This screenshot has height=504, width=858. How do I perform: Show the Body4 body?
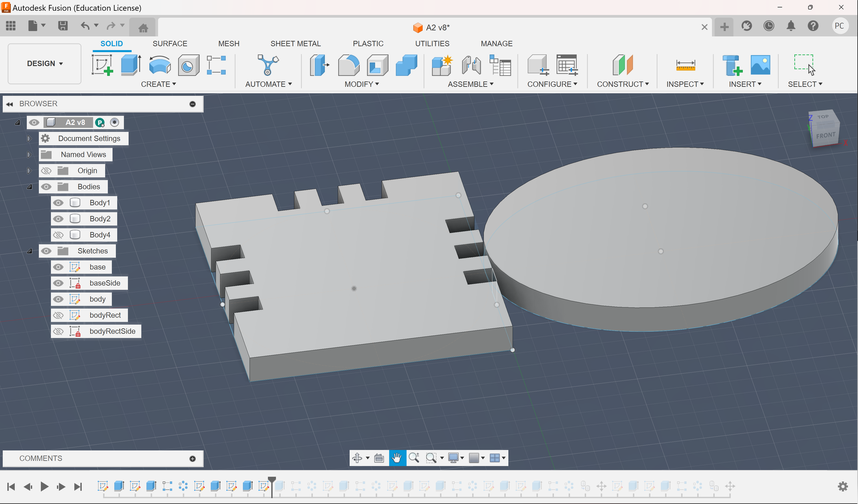(x=58, y=235)
